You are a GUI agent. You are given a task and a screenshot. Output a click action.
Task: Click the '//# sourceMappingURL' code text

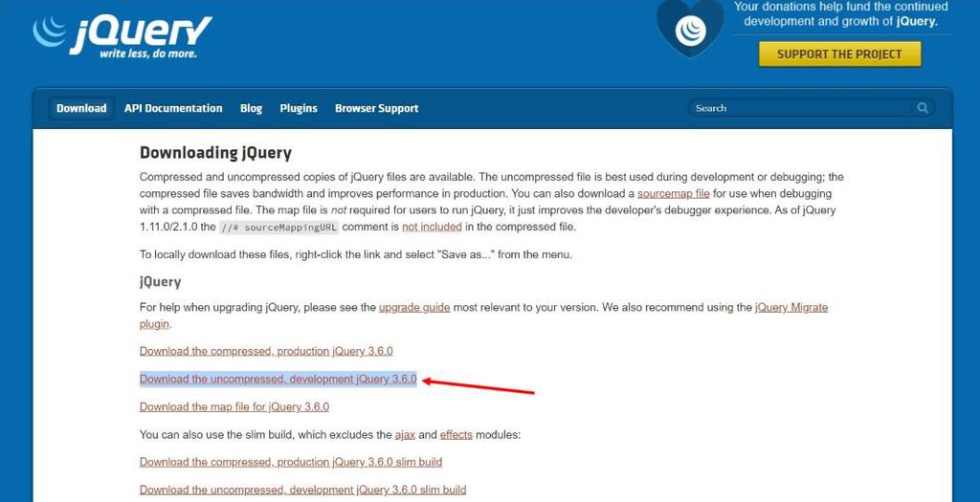[x=278, y=228]
